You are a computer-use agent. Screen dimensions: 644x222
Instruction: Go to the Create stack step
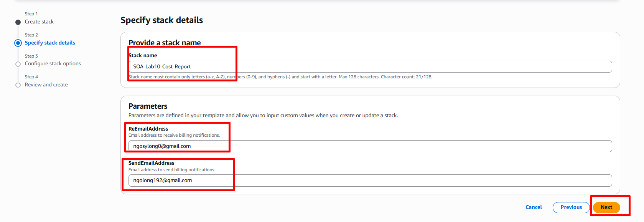(x=39, y=22)
